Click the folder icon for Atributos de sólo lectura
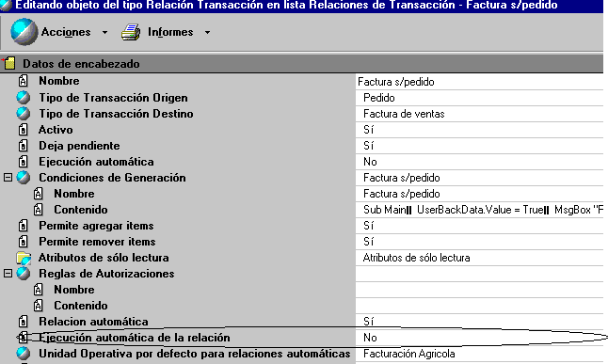Image resolution: width=608 pixels, height=364 pixels. pos(24,258)
